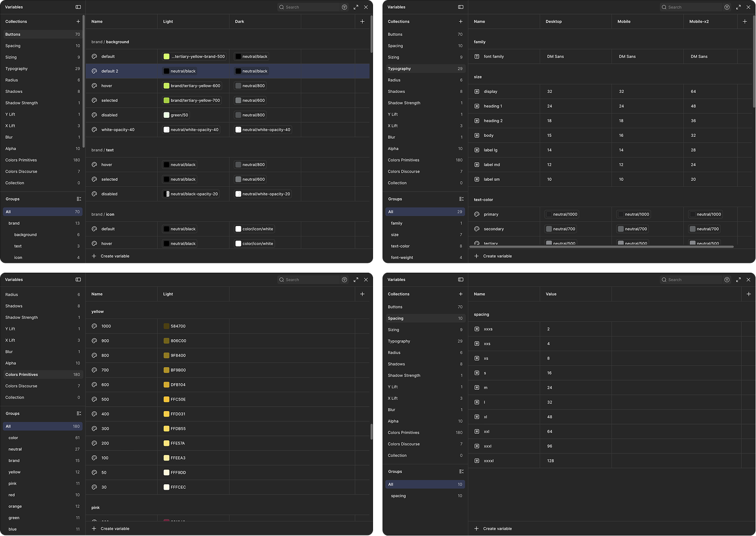Expand the Spacing variables panel to full size
This screenshot has width=756, height=536.
(738, 280)
